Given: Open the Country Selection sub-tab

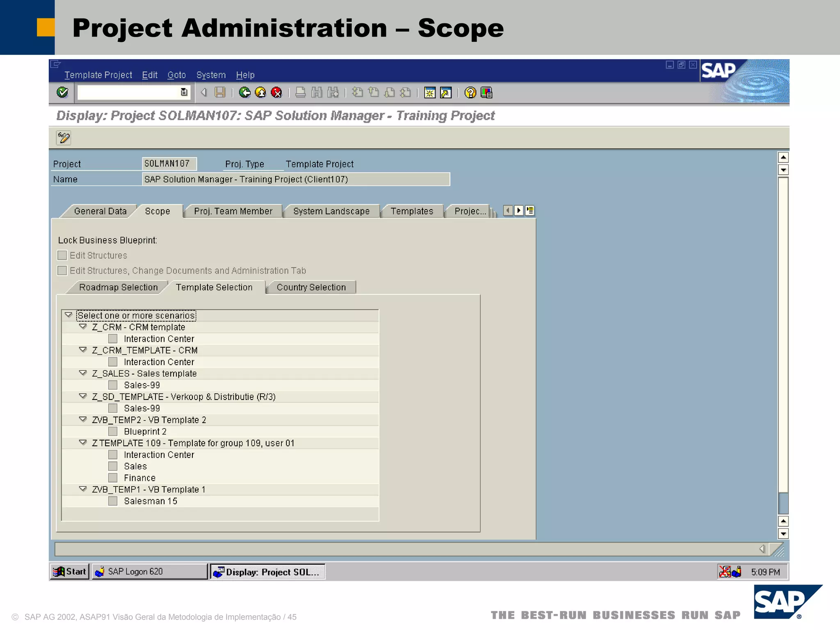Looking at the screenshot, I should (311, 287).
